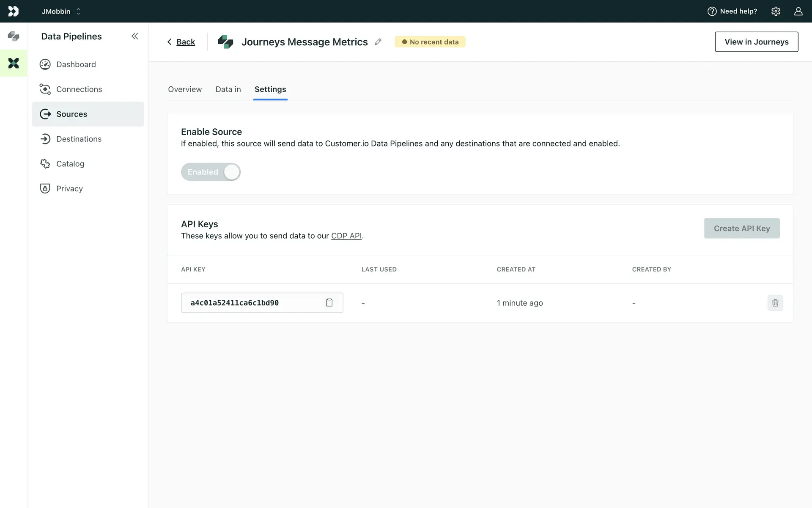
Task: Click the pencil icon to rename the source
Action: [378, 42]
